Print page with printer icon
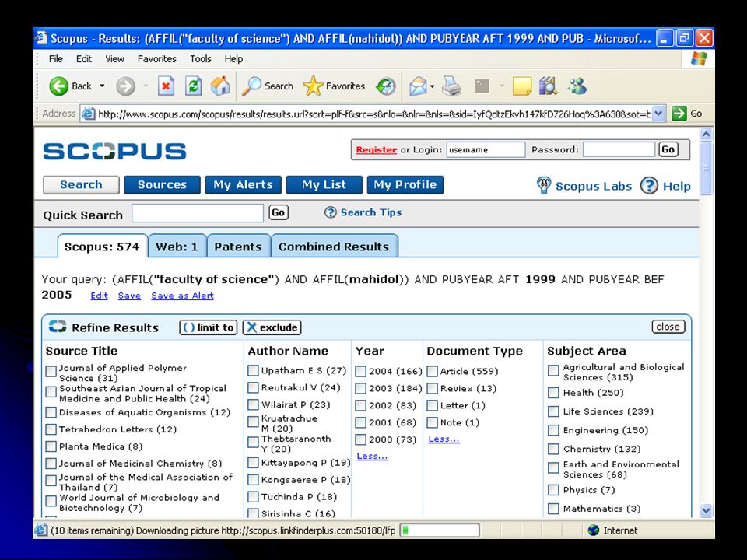The width and height of the screenshot is (747, 560). coord(451,86)
